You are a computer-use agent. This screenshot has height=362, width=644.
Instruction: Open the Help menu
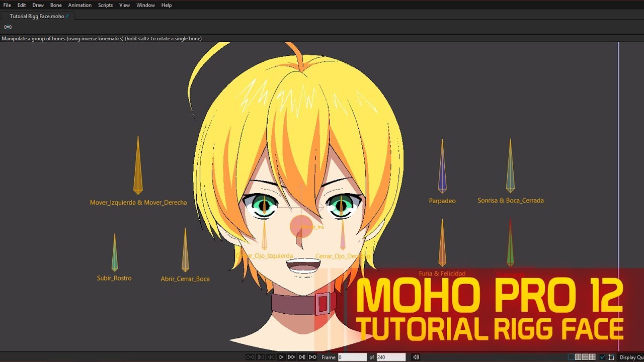[167, 5]
